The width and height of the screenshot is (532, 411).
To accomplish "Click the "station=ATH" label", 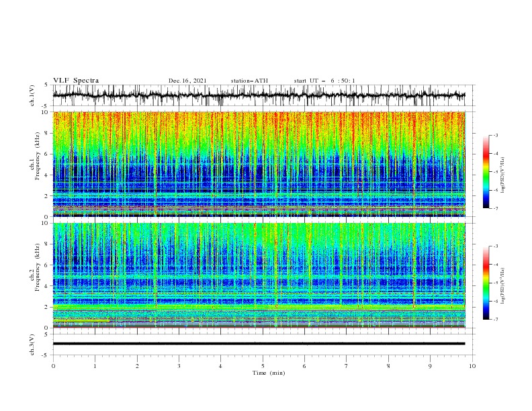I will click(x=249, y=81).
